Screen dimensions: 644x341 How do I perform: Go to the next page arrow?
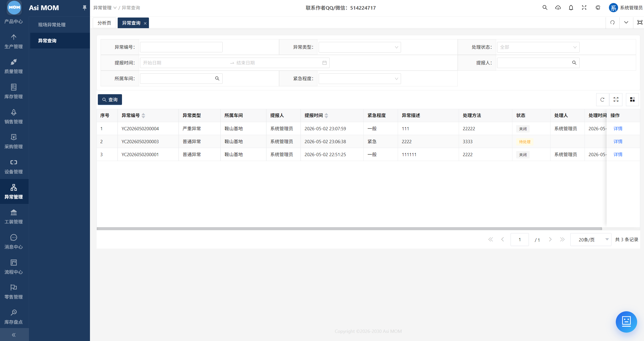click(x=550, y=239)
